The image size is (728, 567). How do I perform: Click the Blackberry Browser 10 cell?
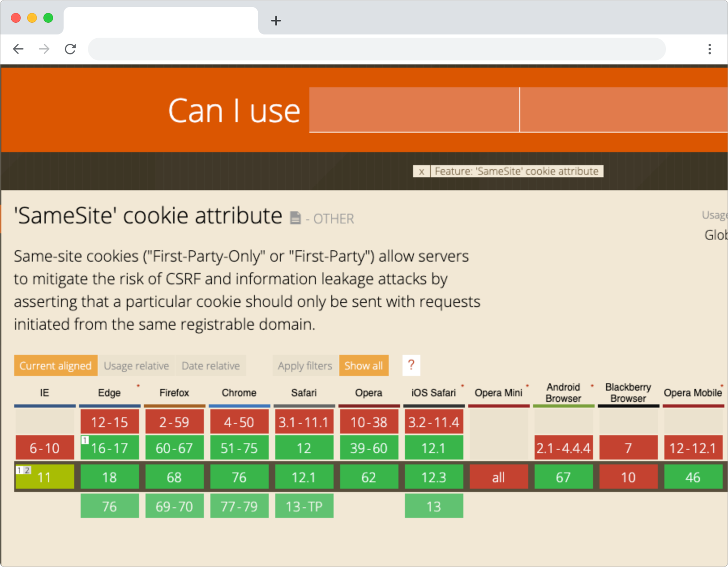[628, 477]
